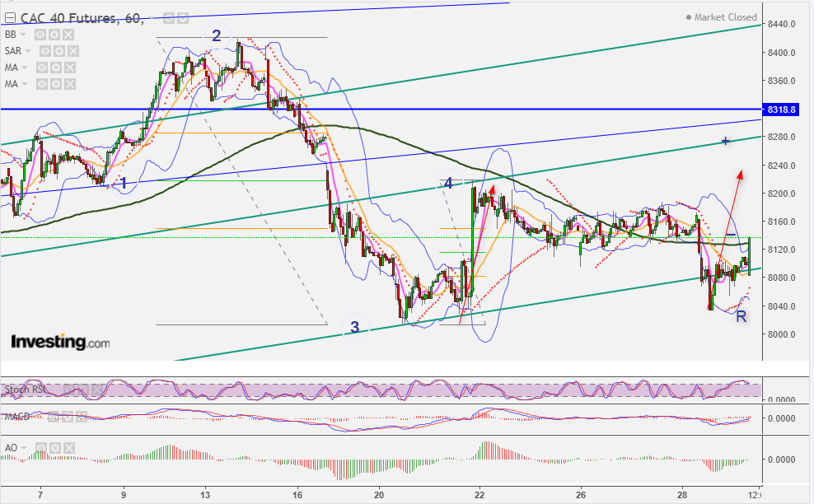Open settings gear for CAC 40 Futures series
The image size is (814, 504).
click(183, 19)
